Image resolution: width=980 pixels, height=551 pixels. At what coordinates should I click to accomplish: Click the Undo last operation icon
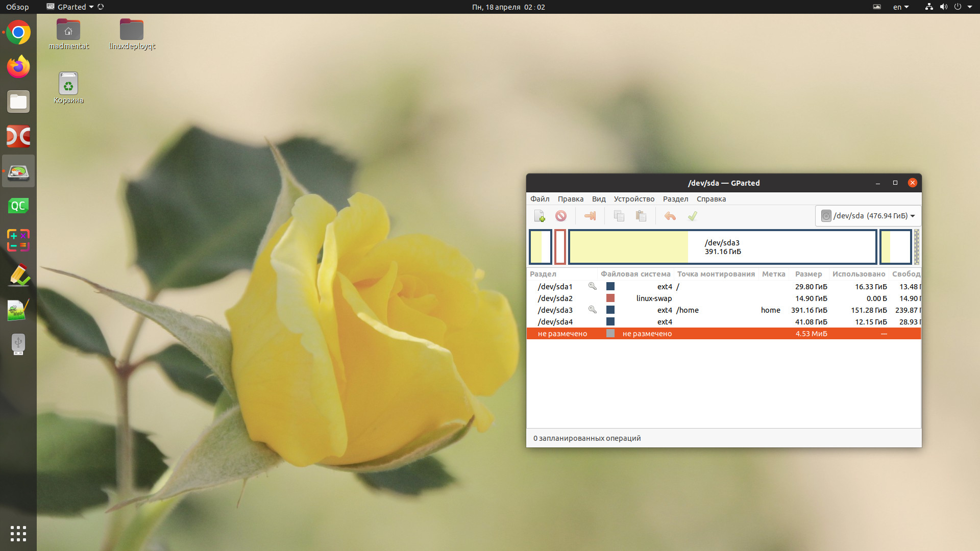(670, 216)
